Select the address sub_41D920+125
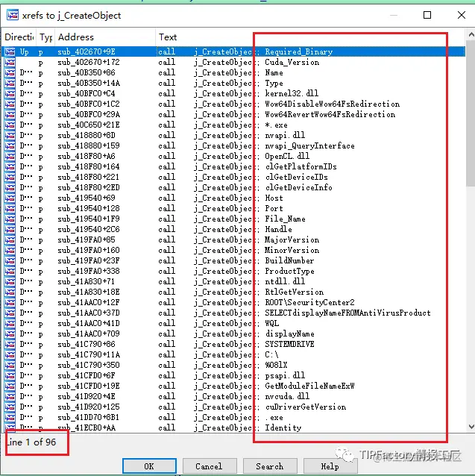Image resolution: width=475 pixels, height=476 pixels. click(x=89, y=407)
